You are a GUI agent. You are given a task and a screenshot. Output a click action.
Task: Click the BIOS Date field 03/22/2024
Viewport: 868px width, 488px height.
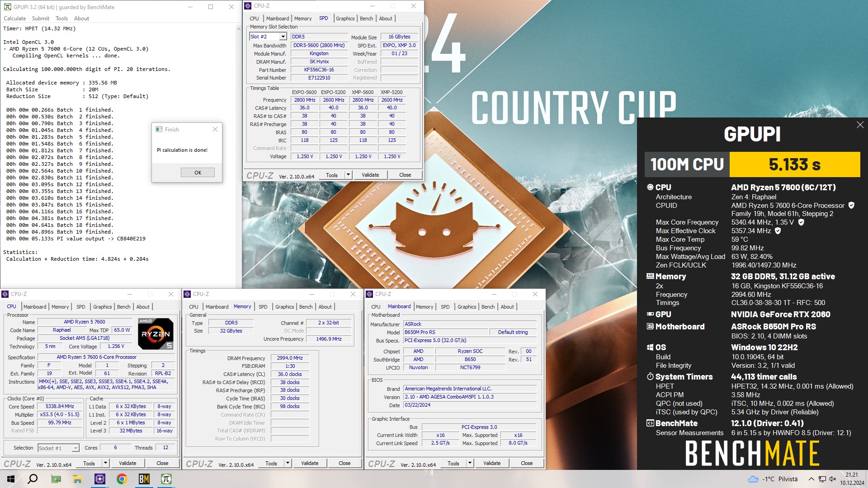click(470, 405)
